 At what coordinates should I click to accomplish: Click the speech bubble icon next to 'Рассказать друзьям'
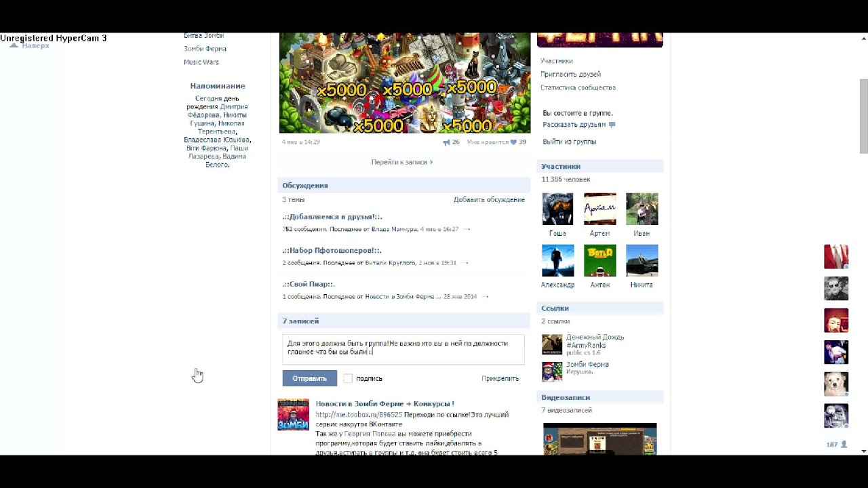pyautogui.click(x=612, y=125)
